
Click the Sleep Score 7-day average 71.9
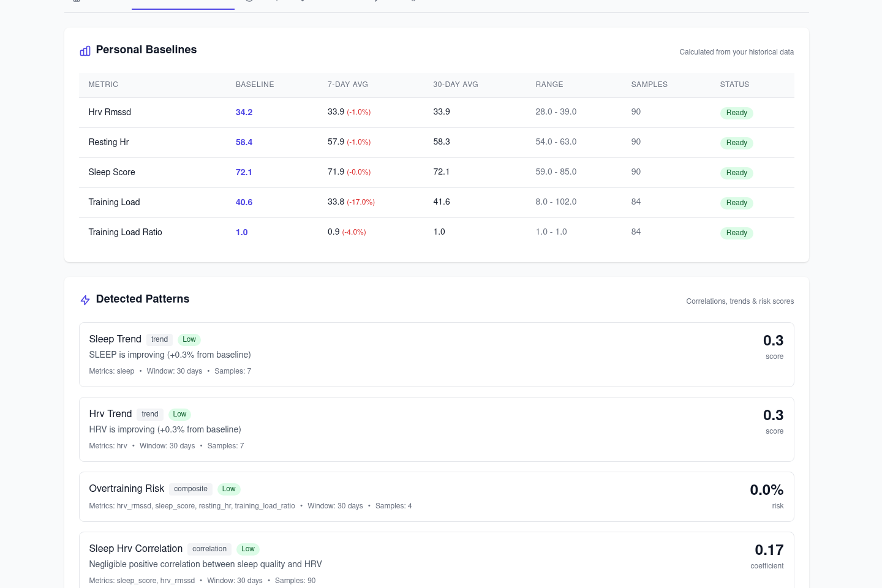[x=336, y=171]
